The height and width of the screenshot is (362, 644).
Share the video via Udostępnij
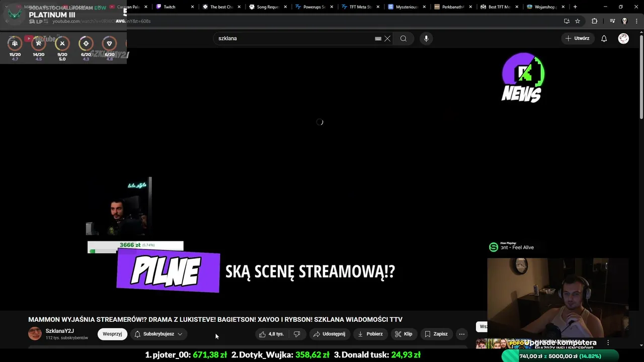coord(329,334)
